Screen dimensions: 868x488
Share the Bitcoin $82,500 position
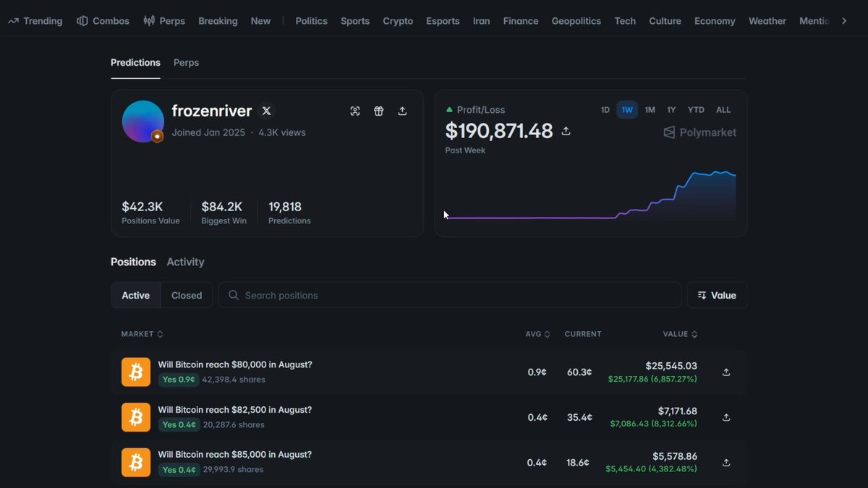pyautogui.click(x=726, y=417)
